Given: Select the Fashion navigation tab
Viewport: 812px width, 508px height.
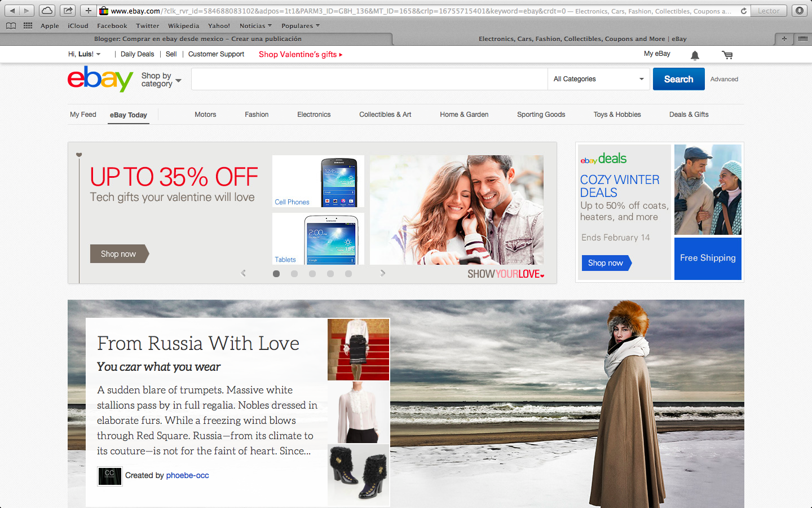Looking at the screenshot, I should [x=257, y=114].
